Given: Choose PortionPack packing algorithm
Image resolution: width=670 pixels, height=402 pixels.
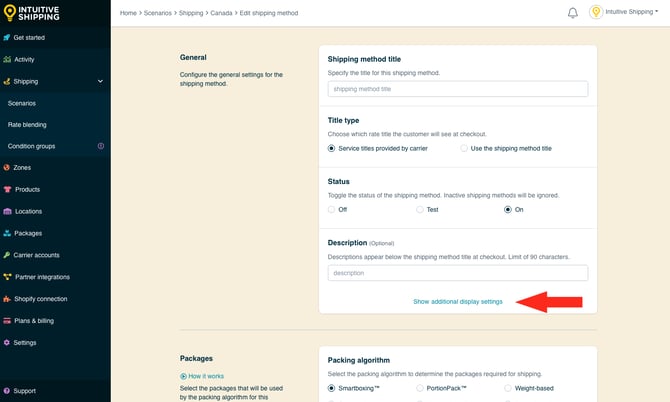Looking at the screenshot, I should click(420, 388).
